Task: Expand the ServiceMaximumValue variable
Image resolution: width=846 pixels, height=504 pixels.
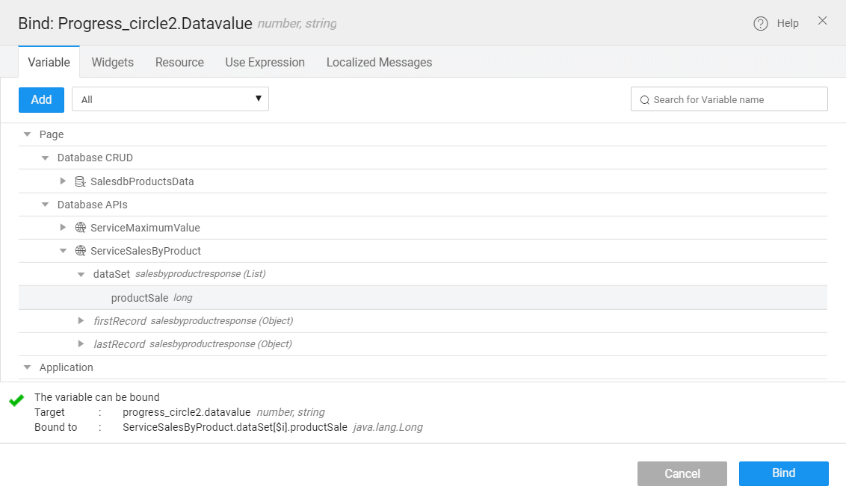Action: pyautogui.click(x=64, y=228)
